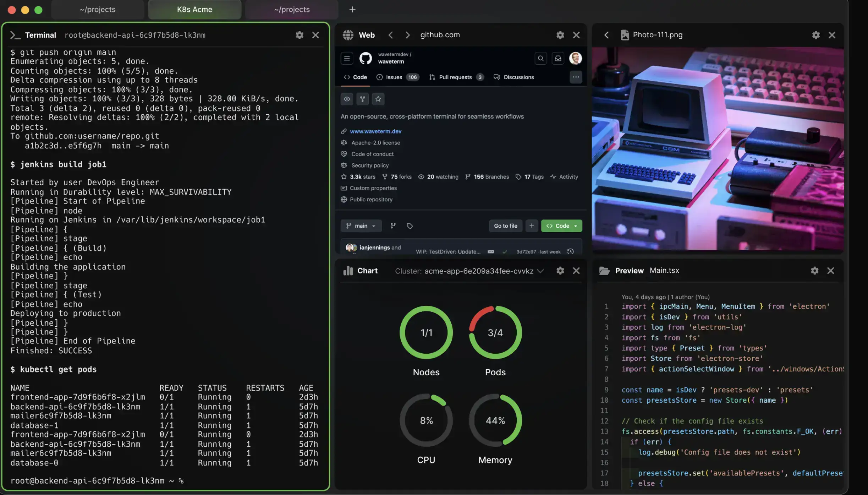View tags icon next to branches

tap(410, 226)
